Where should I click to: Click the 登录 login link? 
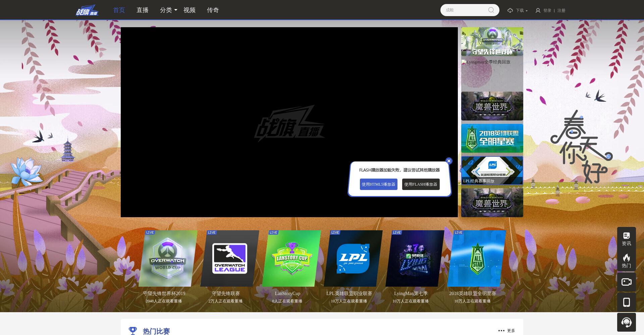click(x=547, y=10)
